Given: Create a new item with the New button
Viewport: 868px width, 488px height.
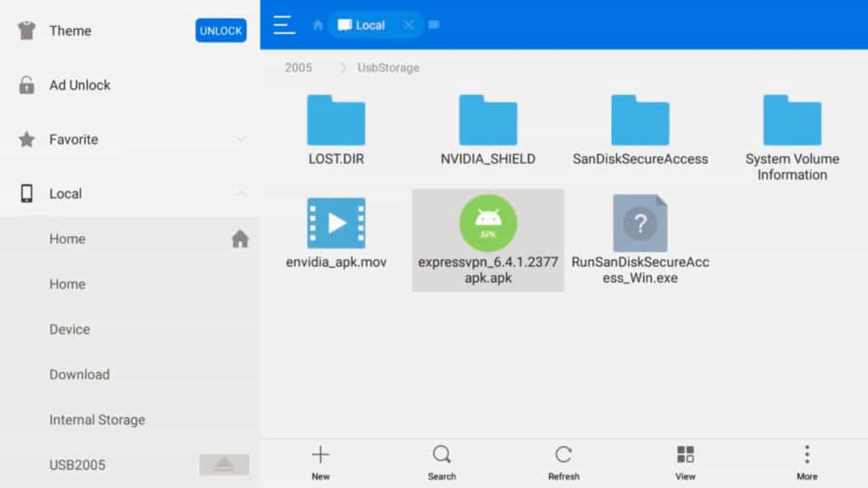Looking at the screenshot, I should (320, 463).
